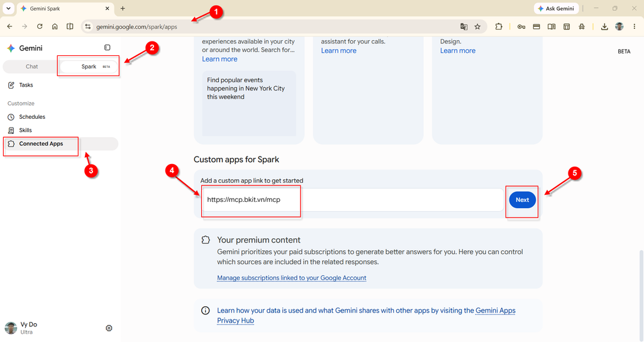The image size is (644, 342).
Task: Go back to previous page
Action: click(9, 26)
